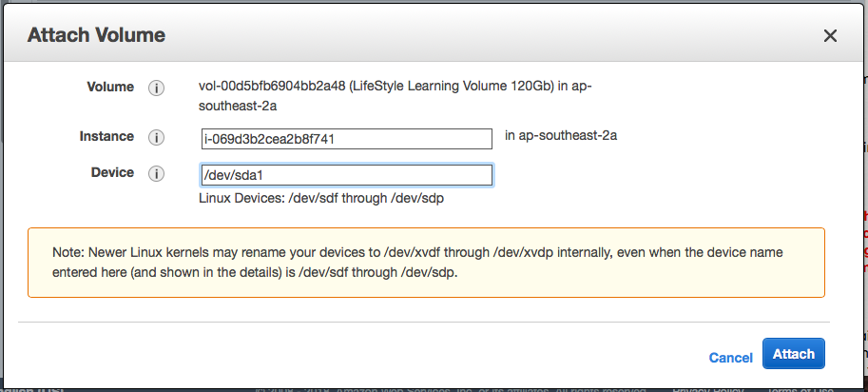Select the vol-00d5bfb6904bb2a48 volume text
Screen dimensions: 868x392
[x=271, y=87]
